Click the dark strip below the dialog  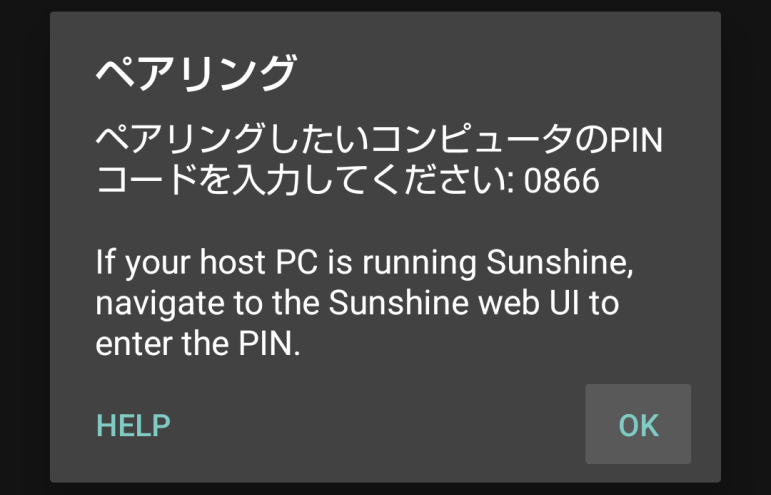point(385,489)
